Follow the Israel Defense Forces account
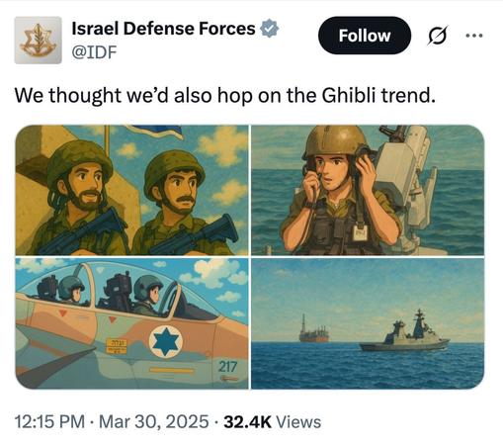This screenshot has height=448, width=503. pyautogui.click(x=365, y=36)
